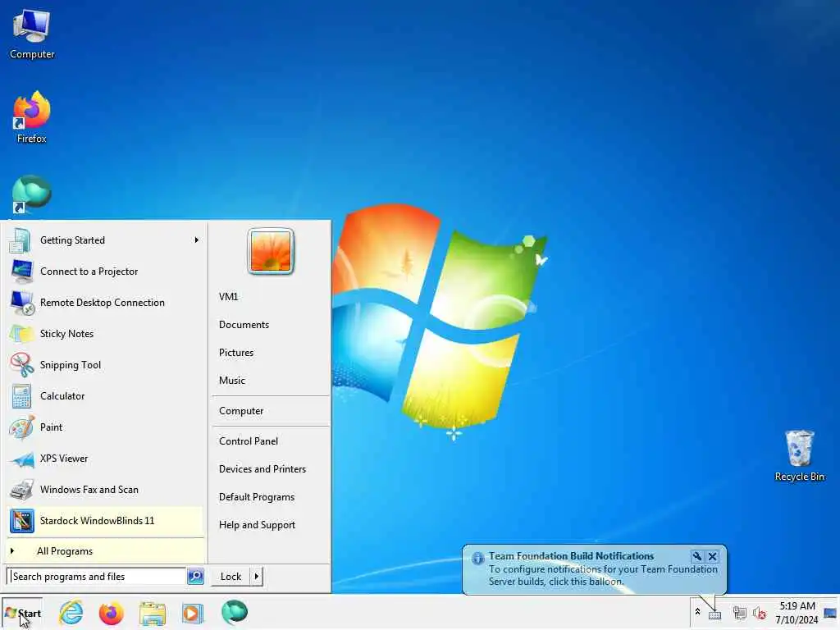Click the Remote Desktop Connection icon
Screen dimensions: 840x630
pyautogui.click(x=22, y=303)
